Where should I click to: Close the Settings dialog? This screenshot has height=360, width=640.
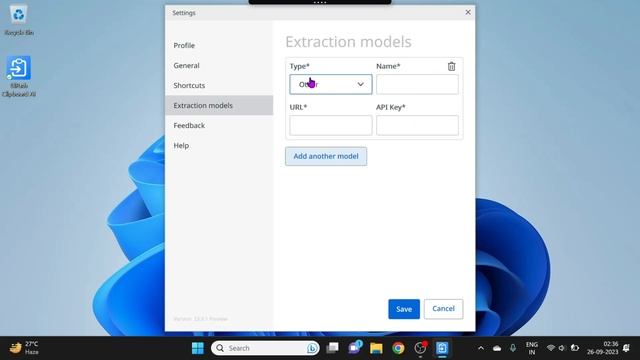[468, 13]
